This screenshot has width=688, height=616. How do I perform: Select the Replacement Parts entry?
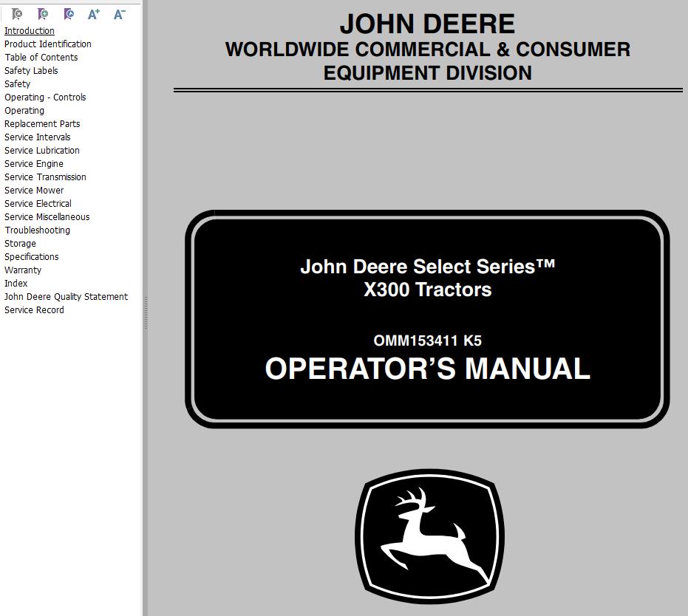[x=41, y=123]
